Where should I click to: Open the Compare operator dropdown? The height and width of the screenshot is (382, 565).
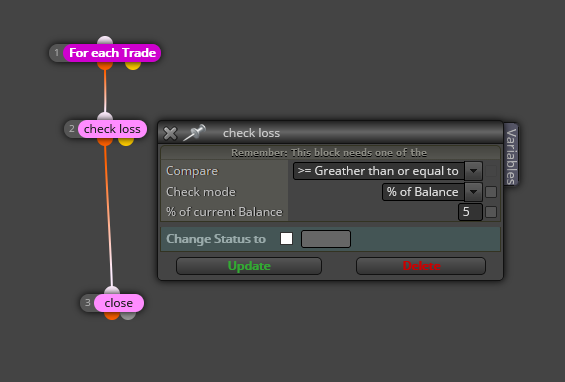379,171
